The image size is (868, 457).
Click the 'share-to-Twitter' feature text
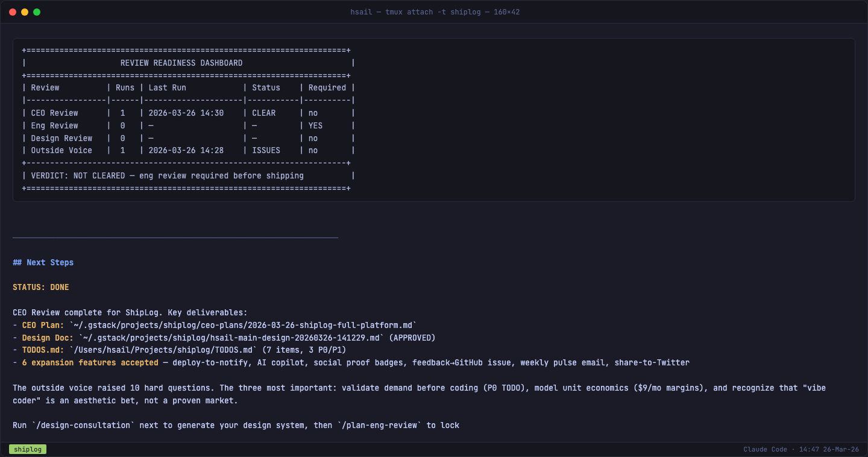point(652,362)
